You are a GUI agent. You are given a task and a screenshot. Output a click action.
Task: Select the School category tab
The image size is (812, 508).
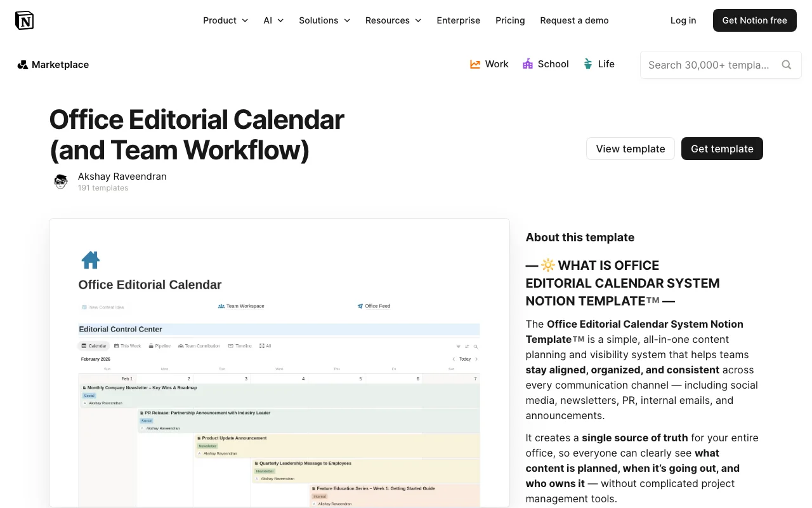tap(546, 64)
